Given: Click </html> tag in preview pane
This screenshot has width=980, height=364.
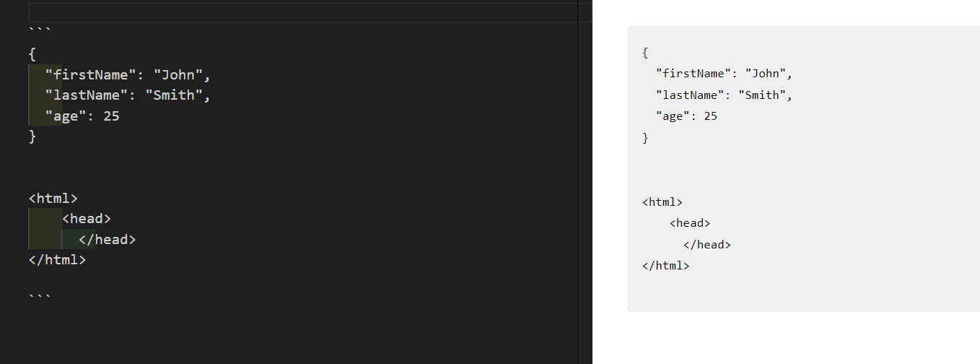Looking at the screenshot, I should (666, 266).
